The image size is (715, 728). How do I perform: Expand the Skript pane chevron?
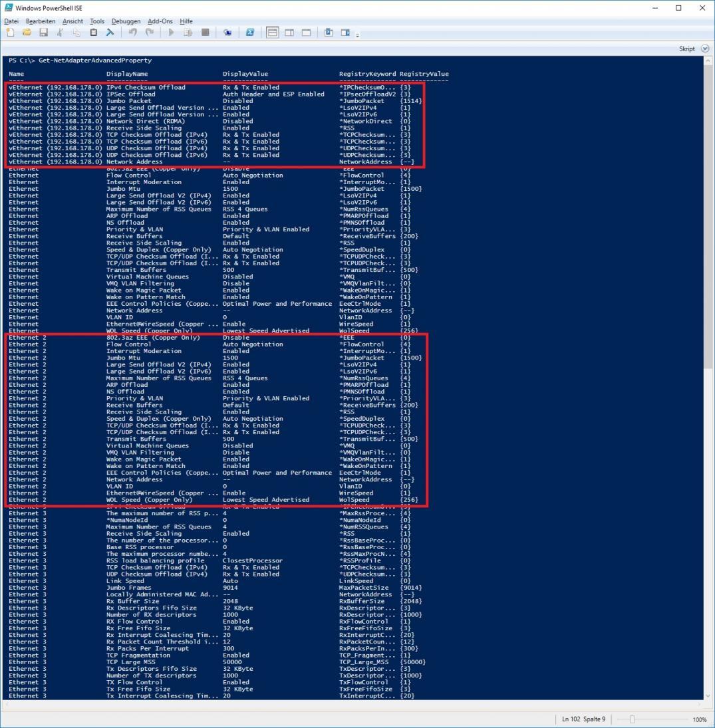(705, 49)
